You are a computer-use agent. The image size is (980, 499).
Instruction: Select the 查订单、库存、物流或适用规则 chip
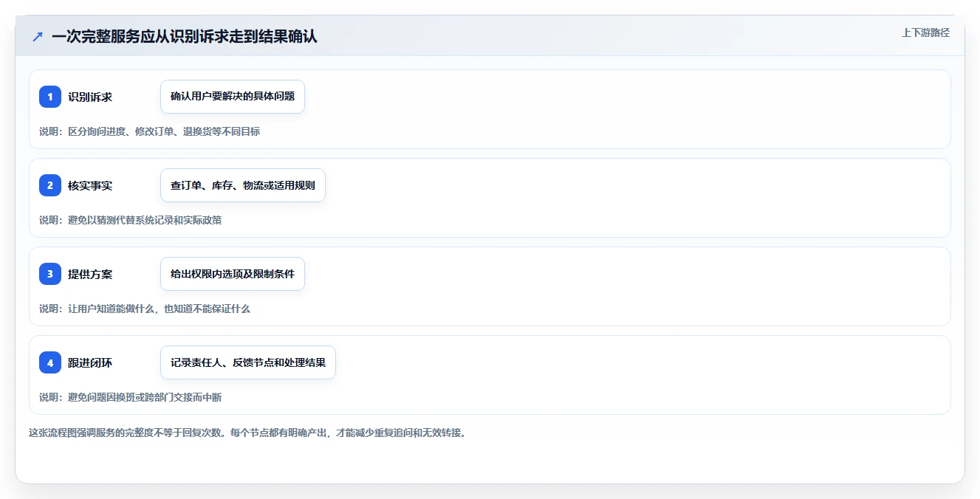pos(243,185)
